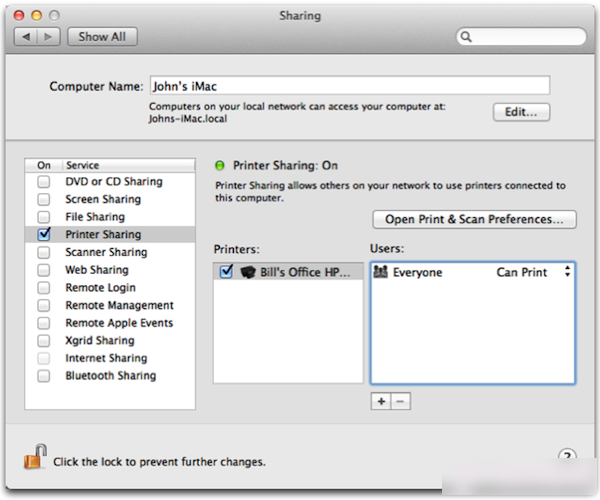Select the Xgrid Sharing service label
This screenshot has width=600, height=500.
(x=99, y=340)
